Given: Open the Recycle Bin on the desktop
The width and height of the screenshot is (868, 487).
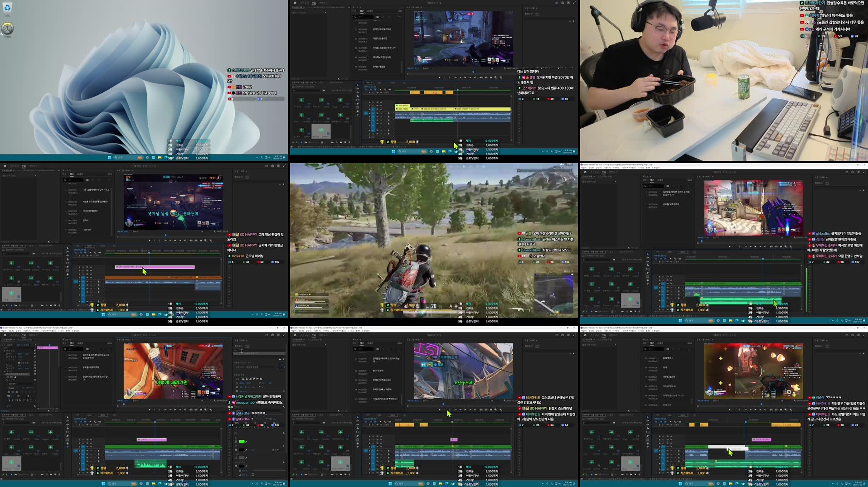Looking at the screenshot, I should (8, 7).
